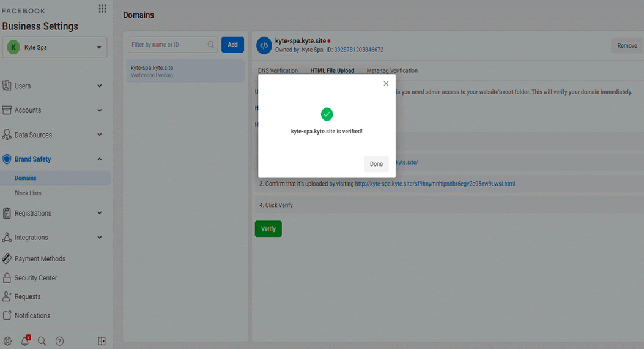Click Done in the verified dialog
Image resolution: width=644 pixels, height=349 pixels.
pyautogui.click(x=376, y=163)
